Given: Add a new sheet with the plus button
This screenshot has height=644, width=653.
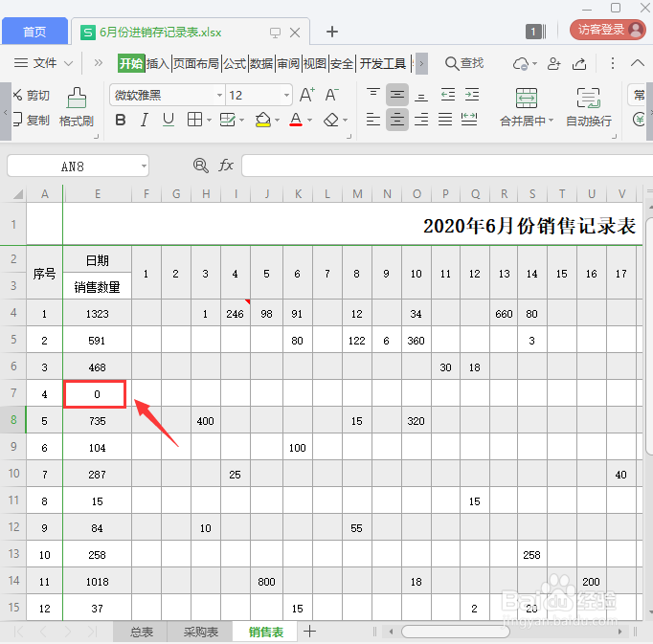Looking at the screenshot, I should point(309,632).
